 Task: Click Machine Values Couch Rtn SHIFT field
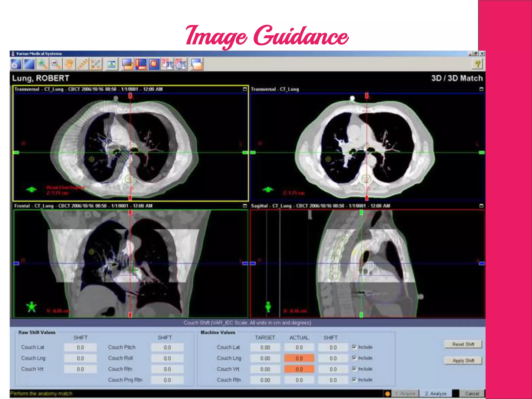(333, 380)
